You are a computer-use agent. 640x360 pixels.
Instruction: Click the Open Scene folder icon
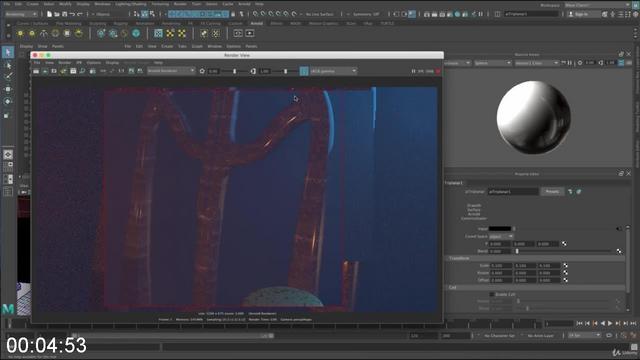point(57,14)
